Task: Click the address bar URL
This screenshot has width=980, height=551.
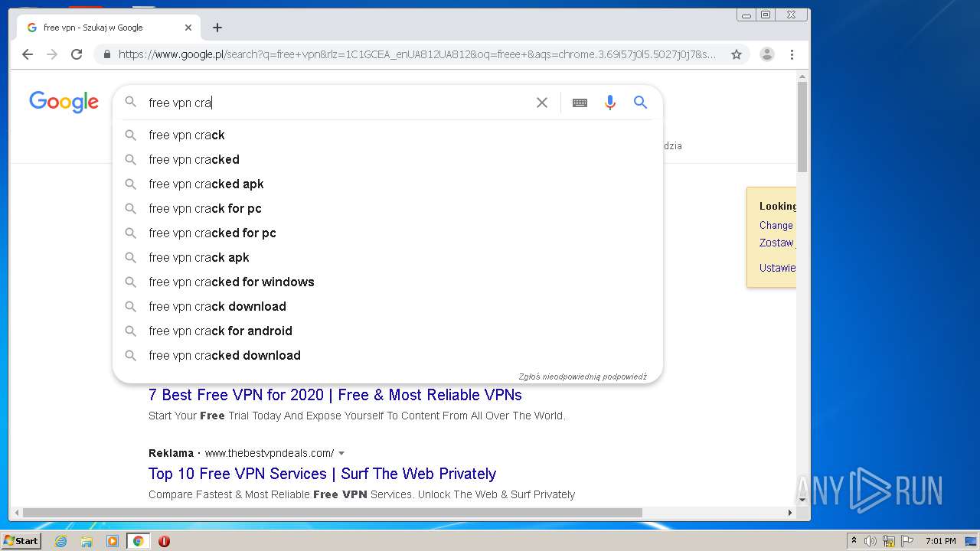Action: click(x=417, y=54)
